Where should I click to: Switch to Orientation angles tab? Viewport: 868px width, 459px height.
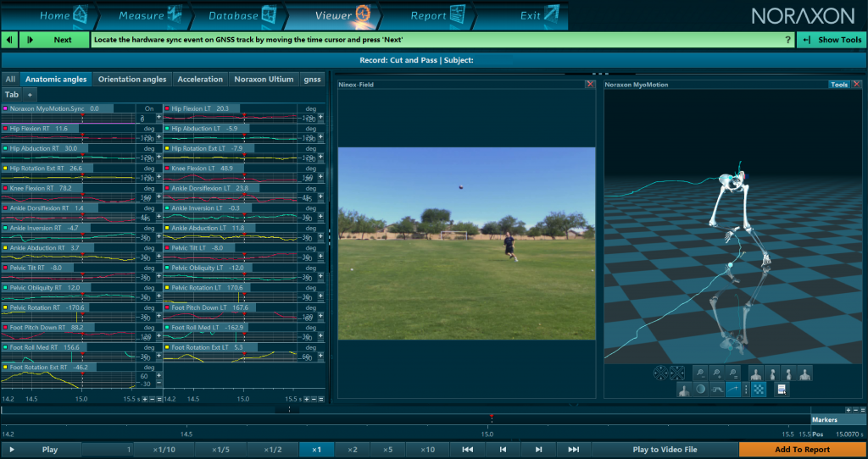coord(132,79)
